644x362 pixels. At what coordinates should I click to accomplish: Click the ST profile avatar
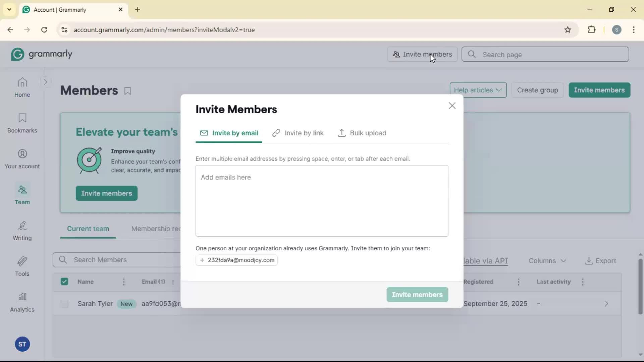point(22,344)
